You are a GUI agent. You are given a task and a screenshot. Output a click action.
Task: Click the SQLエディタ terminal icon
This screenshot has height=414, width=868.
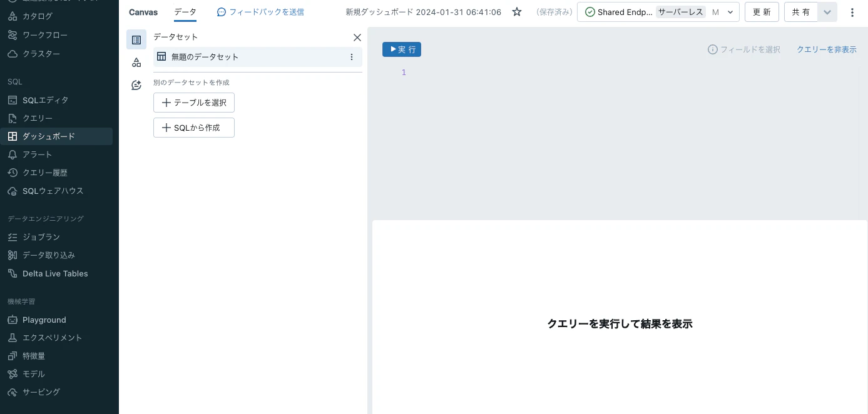[13, 100]
